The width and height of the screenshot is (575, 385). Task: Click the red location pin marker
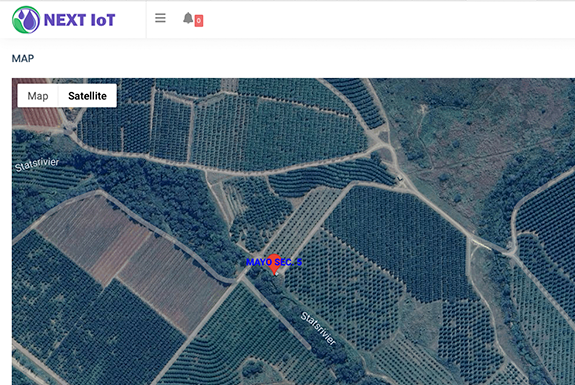pyautogui.click(x=274, y=264)
